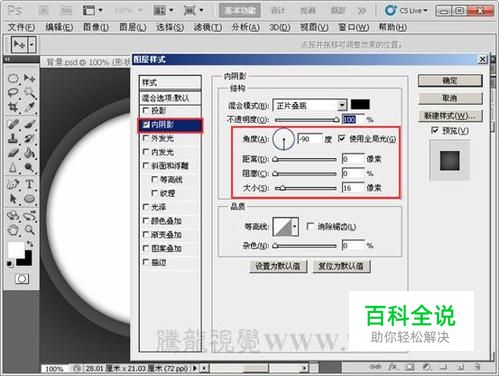499x376 pixels.
Task: Enable the 内发光 inner glow checkbox
Action: tap(146, 152)
